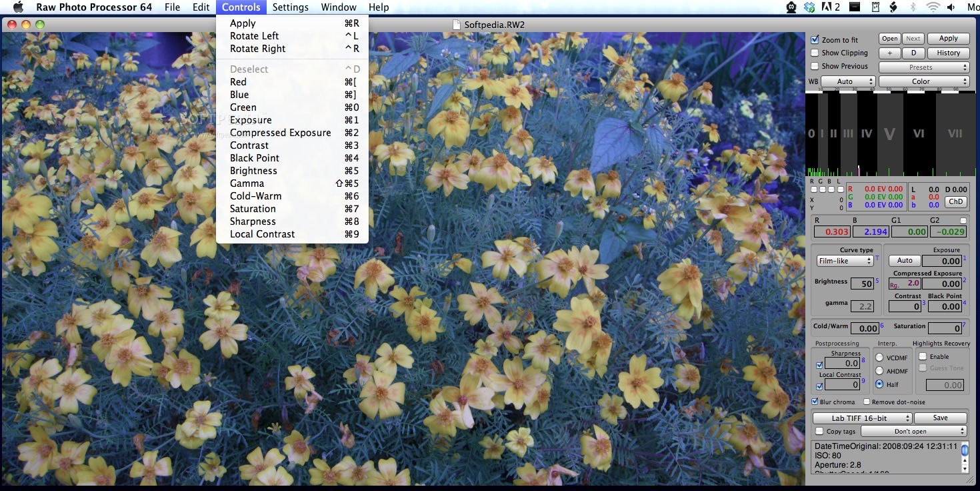
Task: Click the ChD button
Action: point(955,202)
